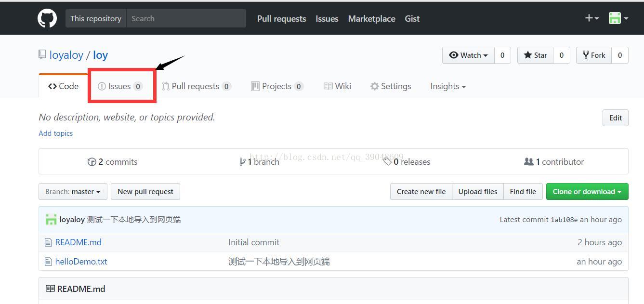This screenshot has width=644, height=304.
Task: Switch to the Settings tab
Action: tap(391, 86)
